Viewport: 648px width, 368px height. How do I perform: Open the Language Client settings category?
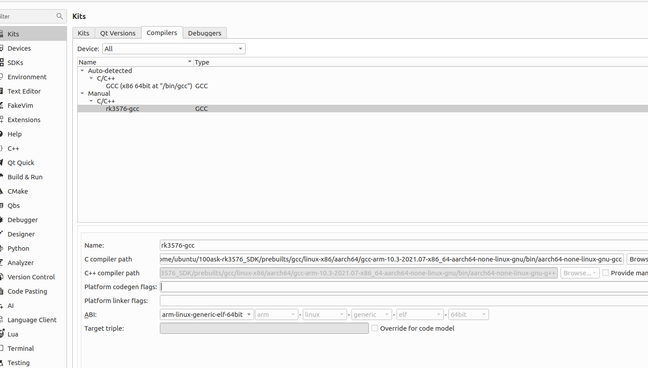33,320
